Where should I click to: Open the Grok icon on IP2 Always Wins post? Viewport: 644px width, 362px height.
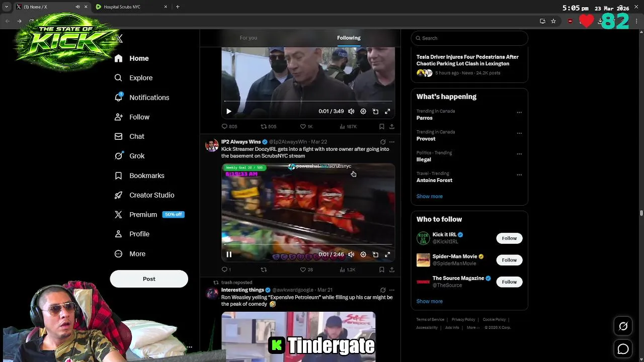click(383, 142)
